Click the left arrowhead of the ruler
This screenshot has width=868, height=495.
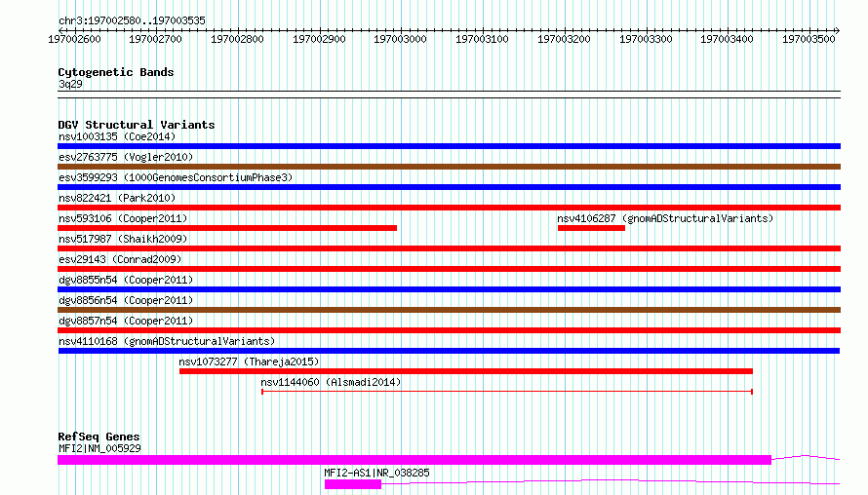pyautogui.click(x=60, y=30)
